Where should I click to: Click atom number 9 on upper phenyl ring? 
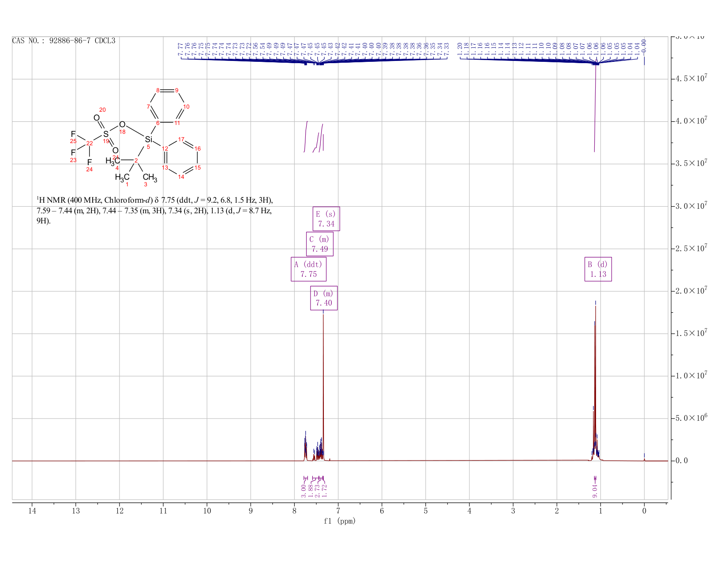pos(176,90)
